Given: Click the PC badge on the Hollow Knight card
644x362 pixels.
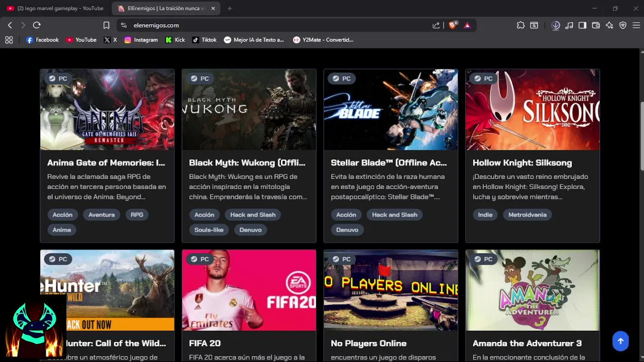Looking at the screenshot, I should tap(484, 78).
